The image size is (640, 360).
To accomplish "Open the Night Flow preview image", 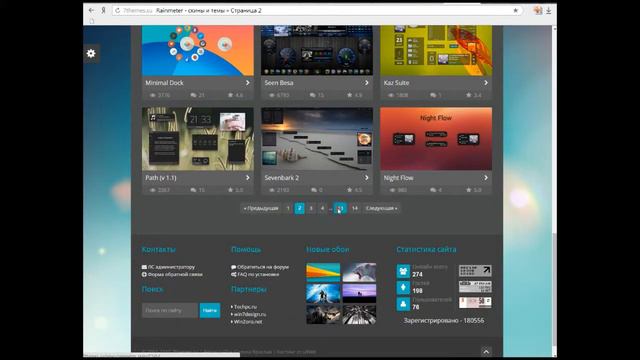I will [436, 139].
